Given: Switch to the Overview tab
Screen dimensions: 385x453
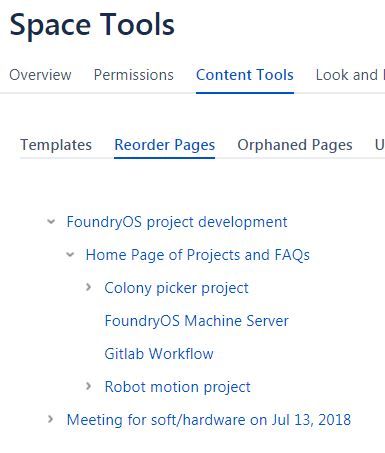Looking at the screenshot, I should click(40, 75).
